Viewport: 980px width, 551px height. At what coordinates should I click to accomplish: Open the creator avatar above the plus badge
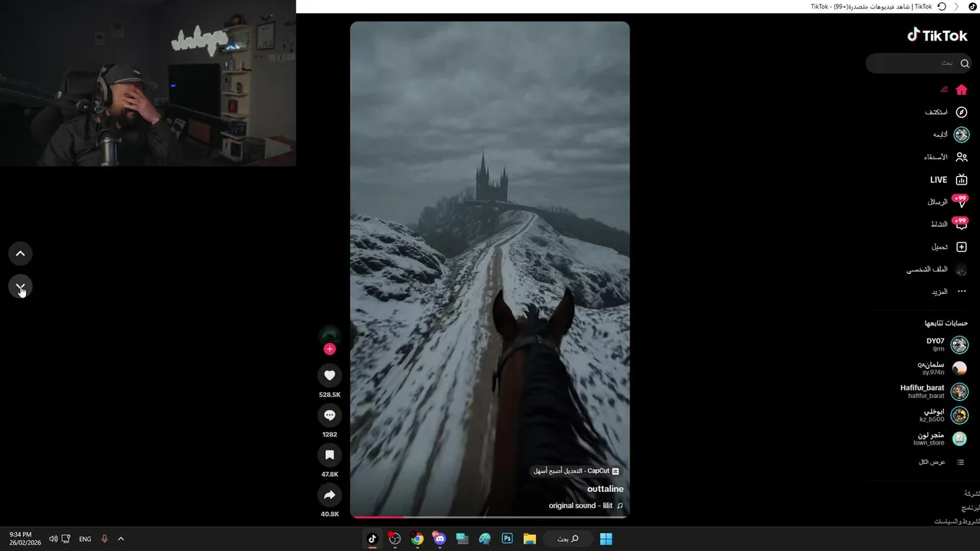pyautogui.click(x=329, y=334)
